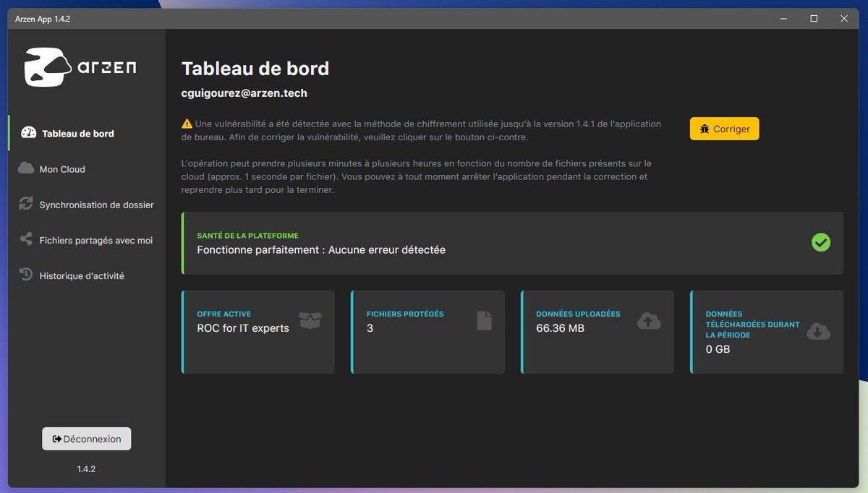Click the share icon for shared files
Screen dimensions: 868x493
[x=26, y=239]
